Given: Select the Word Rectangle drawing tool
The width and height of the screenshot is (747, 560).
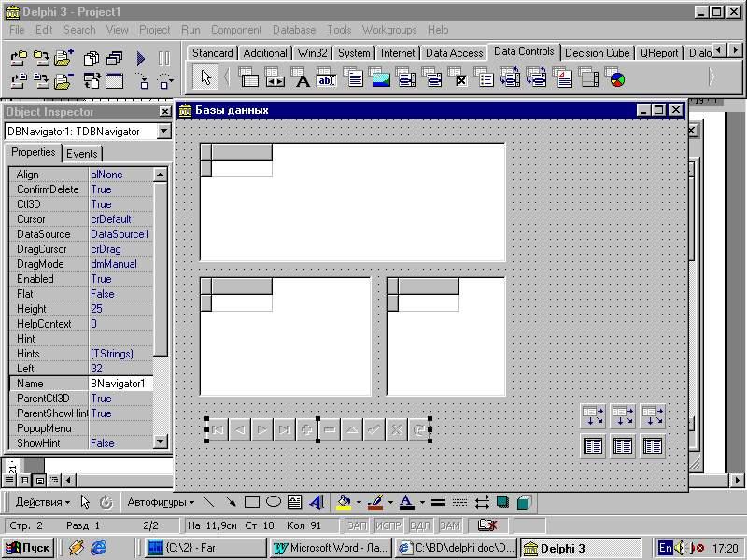Looking at the screenshot, I should (x=251, y=502).
